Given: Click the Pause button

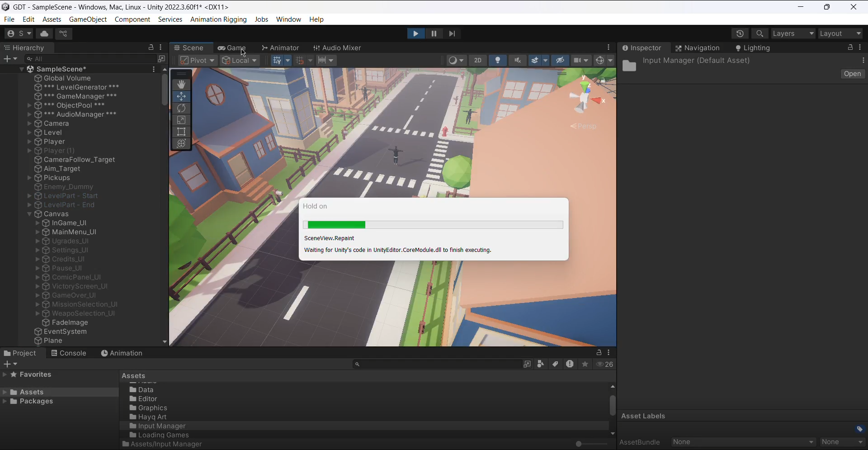Looking at the screenshot, I should click(434, 33).
